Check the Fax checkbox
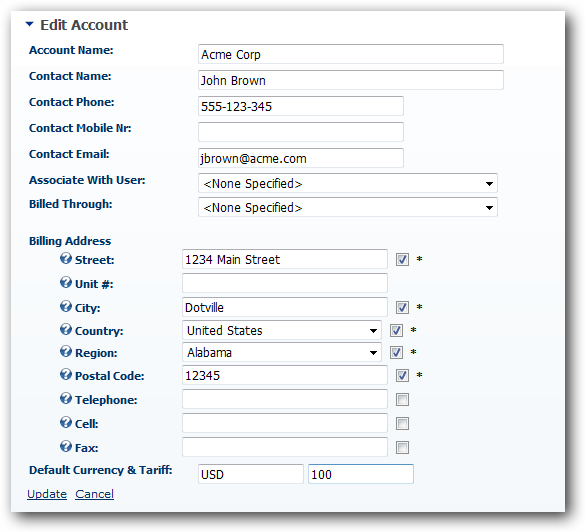The width and height of the screenshot is (585, 532). tap(402, 447)
